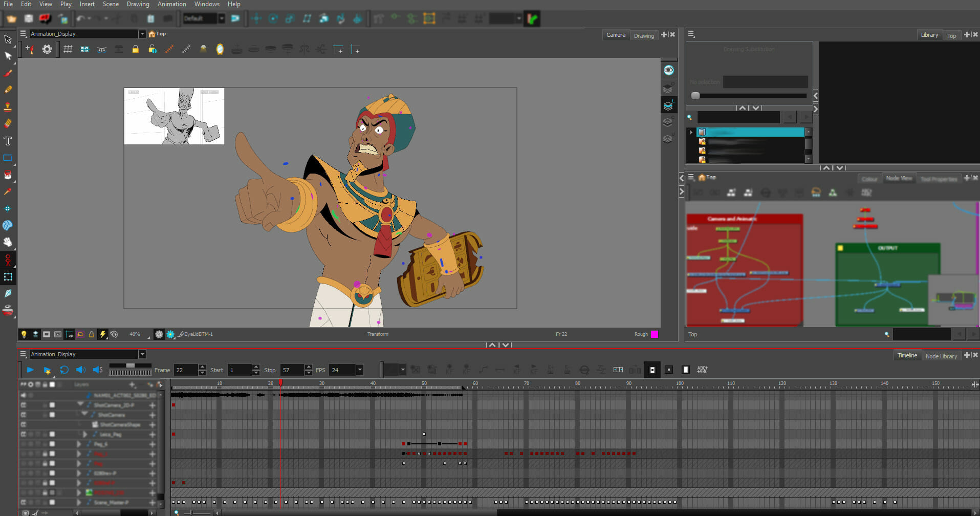This screenshot has height=516, width=980.
Task: Select the Brush tool in the toolbar
Action: tap(8, 73)
